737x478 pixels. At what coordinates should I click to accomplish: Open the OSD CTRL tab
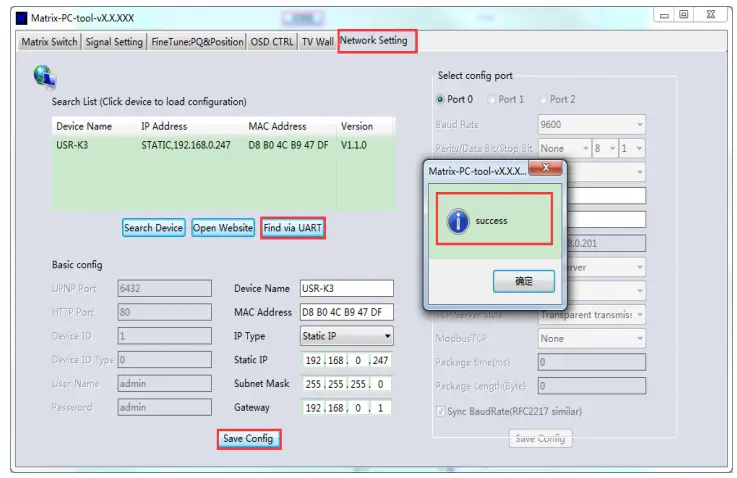(272, 42)
